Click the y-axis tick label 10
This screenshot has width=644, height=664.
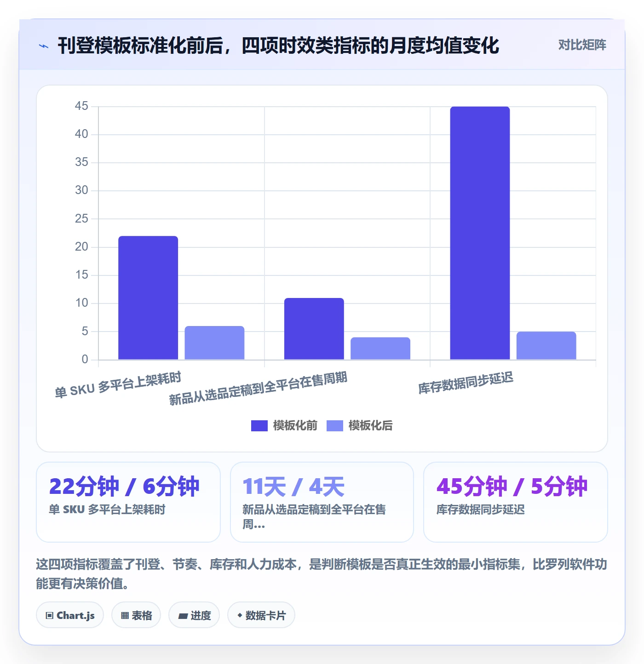click(x=81, y=303)
